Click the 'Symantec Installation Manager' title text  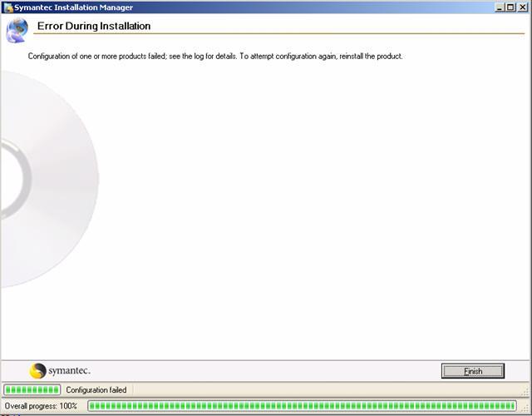pyautogui.click(x=73, y=7)
